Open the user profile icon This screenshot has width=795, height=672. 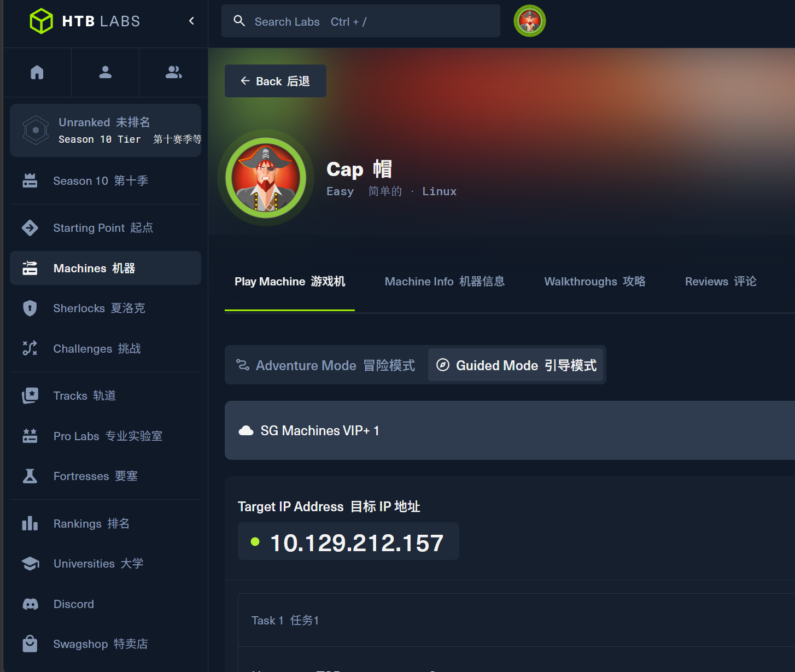106,72
